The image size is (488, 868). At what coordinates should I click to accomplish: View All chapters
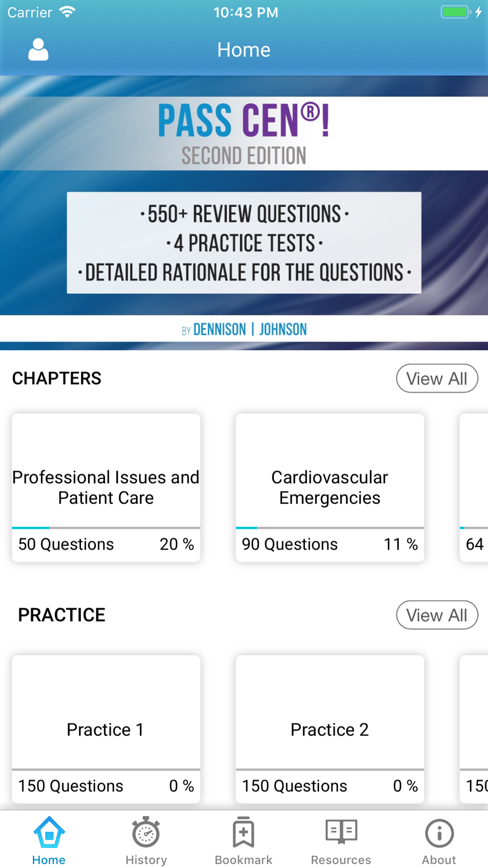click(x=437, y=378)
